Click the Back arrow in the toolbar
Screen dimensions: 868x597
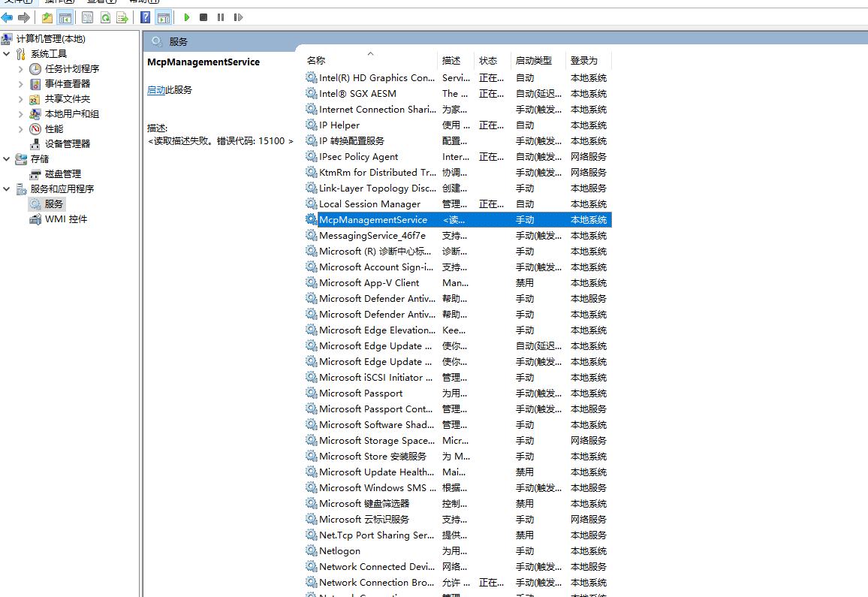pyautogui.click(x=8, y=18)
